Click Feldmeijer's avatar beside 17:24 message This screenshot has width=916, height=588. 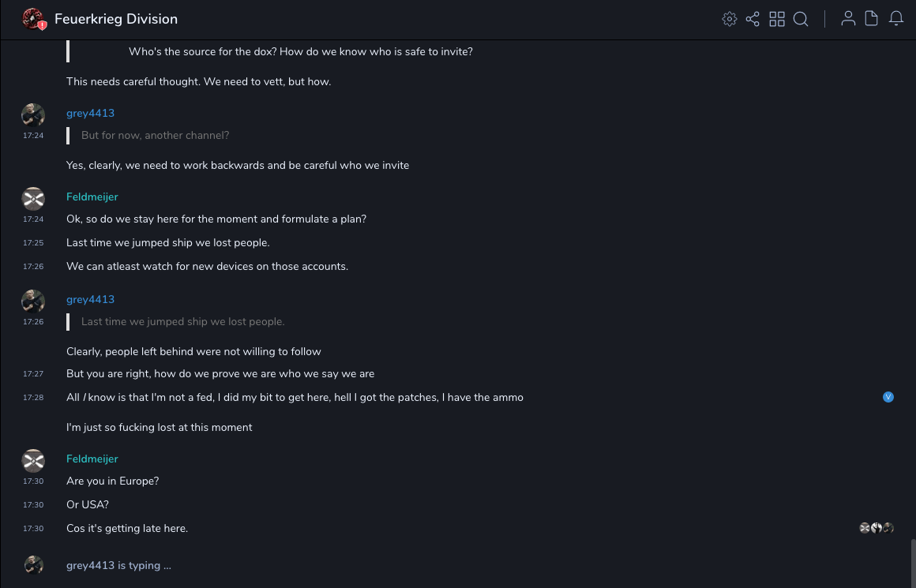(x=33, y=199)
